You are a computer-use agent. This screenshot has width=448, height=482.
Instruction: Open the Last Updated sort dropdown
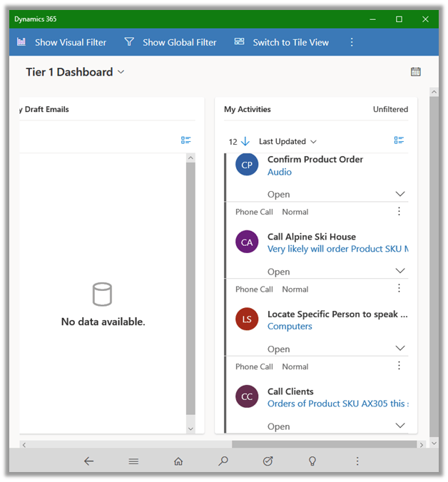287,141
